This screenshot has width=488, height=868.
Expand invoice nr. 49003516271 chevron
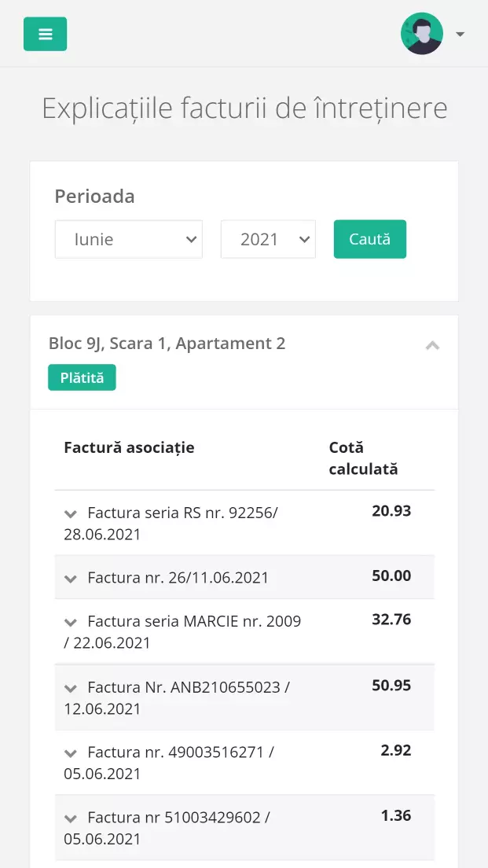pyautogui.click(x=71, y=752)
